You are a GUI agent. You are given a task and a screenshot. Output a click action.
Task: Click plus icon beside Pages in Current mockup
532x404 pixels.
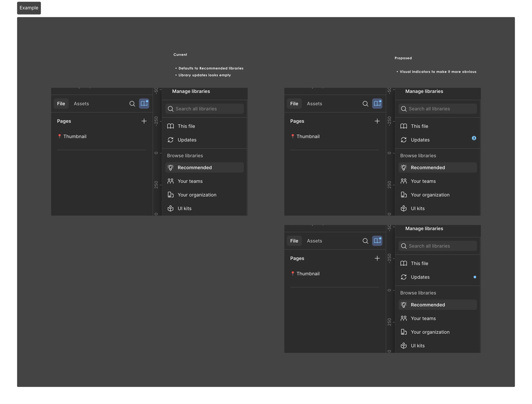(x=144, y=121)
